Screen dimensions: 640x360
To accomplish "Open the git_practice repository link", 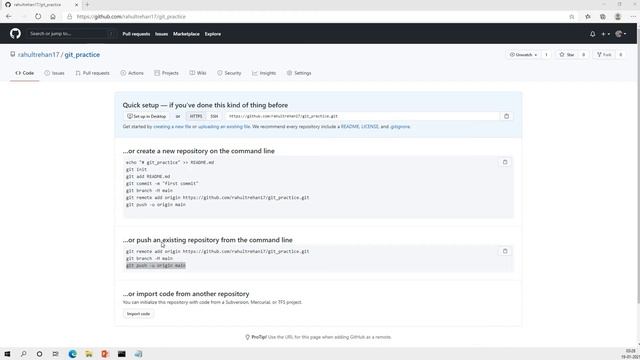I will [82, 55].
